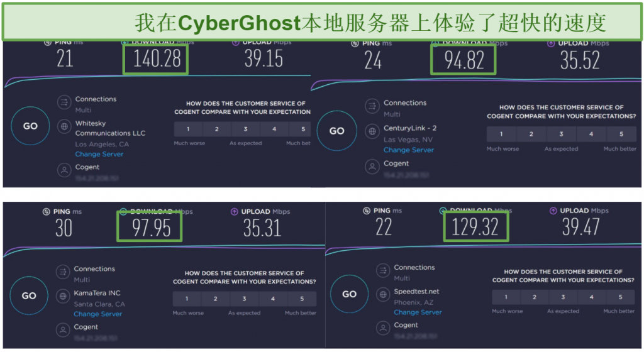644x352 pixels.
Task: Rate 1 in Phoenix panel survey
Action: point(506,297)
